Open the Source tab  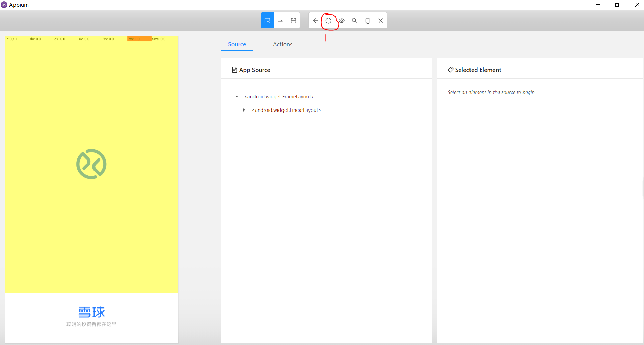point(237,44)
